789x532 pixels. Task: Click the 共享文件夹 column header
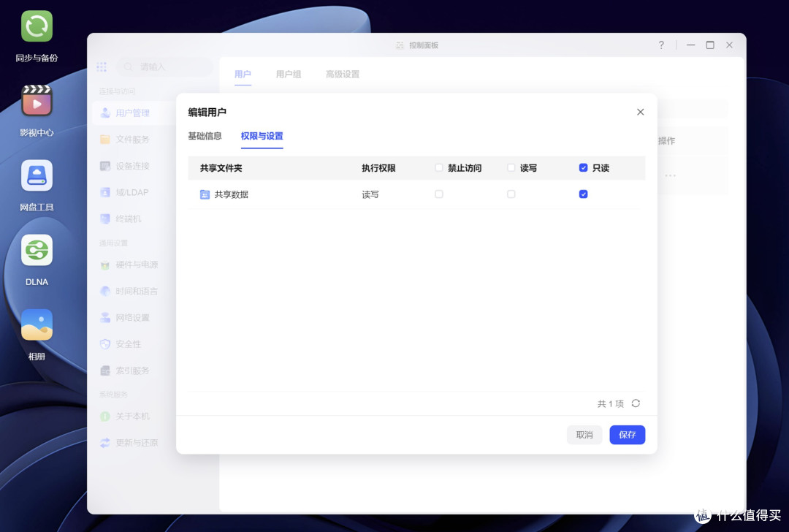[x=221, y=168]
